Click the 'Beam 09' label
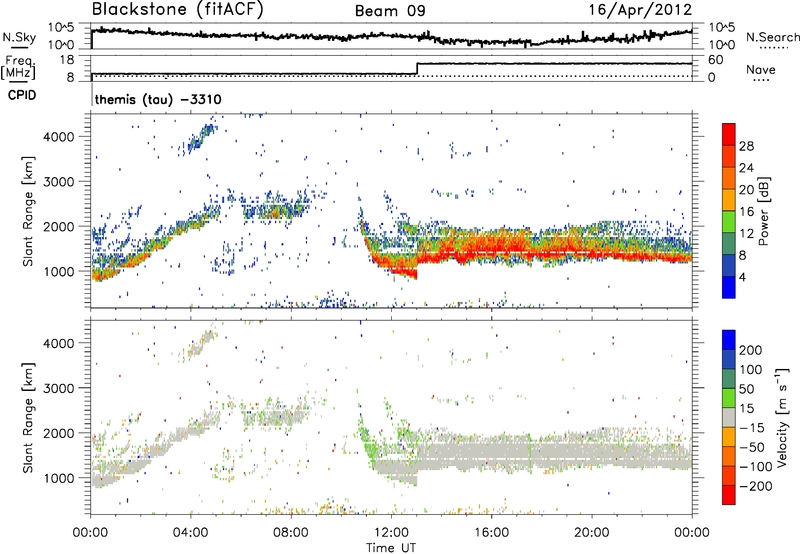 (390, 11)
